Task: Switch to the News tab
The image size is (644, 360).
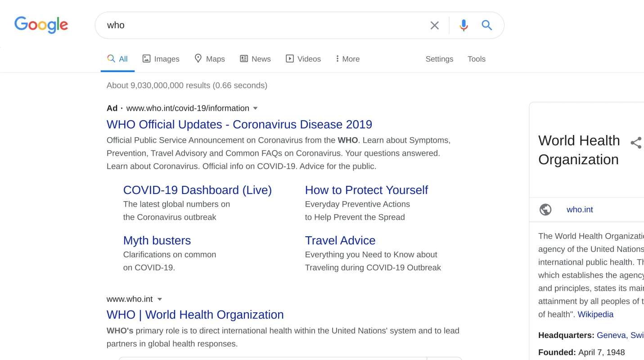Action: (255, 58)
